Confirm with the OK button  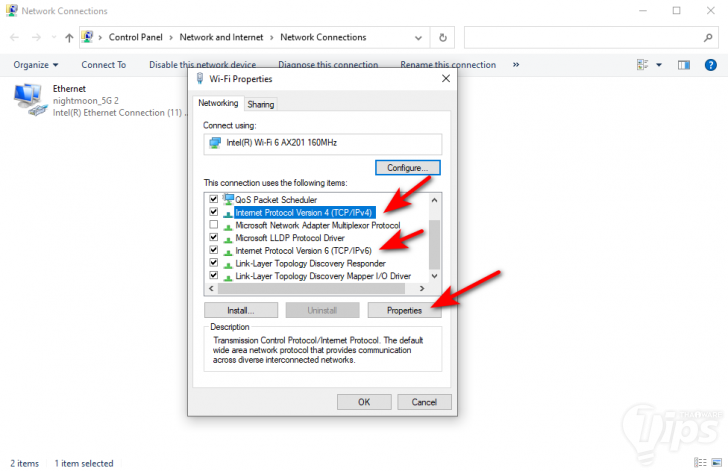click(364, 402)
